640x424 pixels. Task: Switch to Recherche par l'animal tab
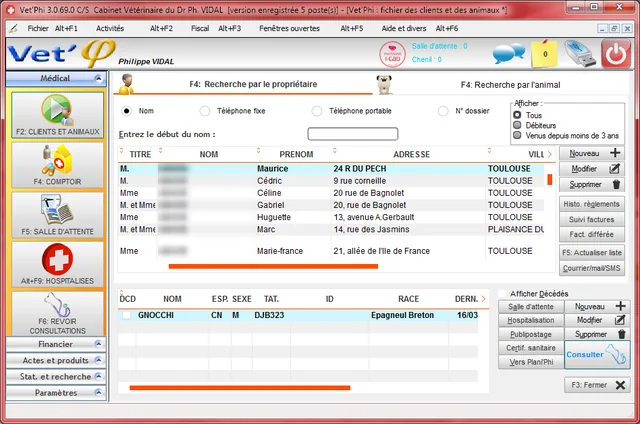point(510,85)
